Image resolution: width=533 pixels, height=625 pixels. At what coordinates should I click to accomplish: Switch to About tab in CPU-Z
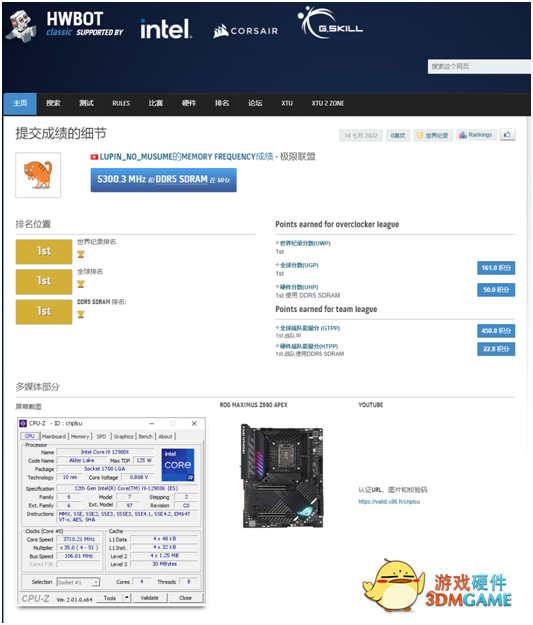pyautogui.click(x=165, y=436)
